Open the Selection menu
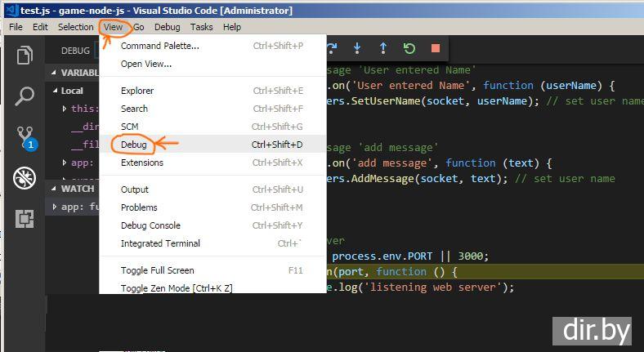Screen dimensions: 644x352 click(x=75, y=27)
